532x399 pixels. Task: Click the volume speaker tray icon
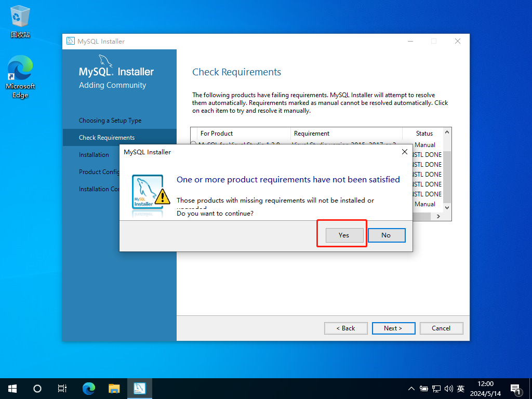click(x=448, y=389)
